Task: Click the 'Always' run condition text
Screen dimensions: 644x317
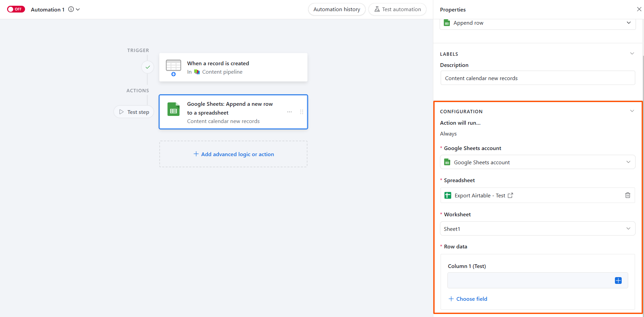Action: click(448, 134)
